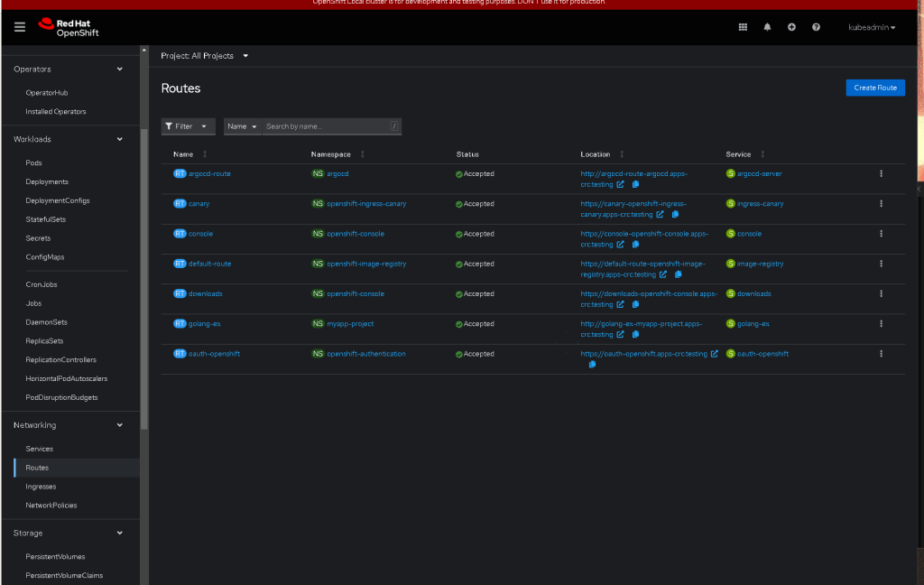Copy the golang-ex route location URL
This screenshot has width=924, height=585.
(x=635, y=335)
